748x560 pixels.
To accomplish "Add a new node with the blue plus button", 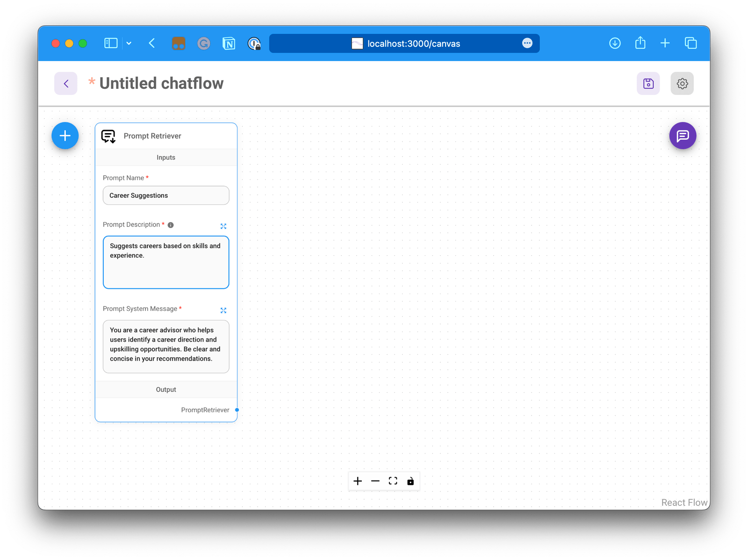I will click(x=65, y=136).
